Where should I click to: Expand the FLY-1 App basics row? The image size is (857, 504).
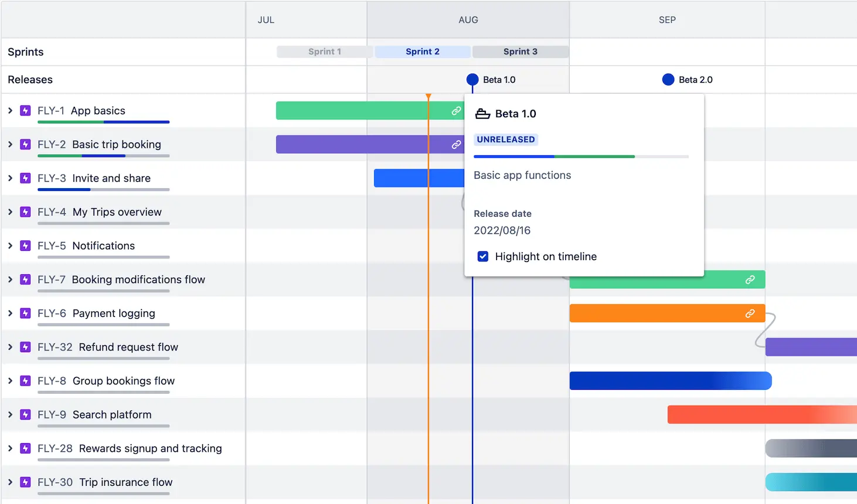[x=10, y=110]
